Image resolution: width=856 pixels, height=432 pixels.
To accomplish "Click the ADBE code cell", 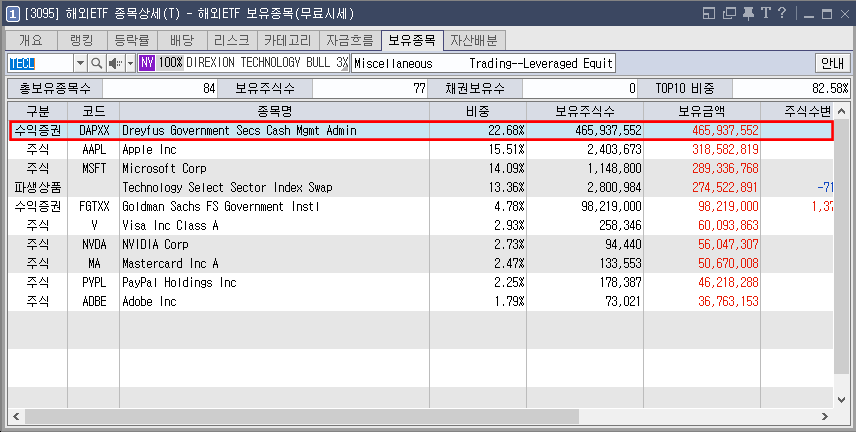I will (x=94, y=301).
